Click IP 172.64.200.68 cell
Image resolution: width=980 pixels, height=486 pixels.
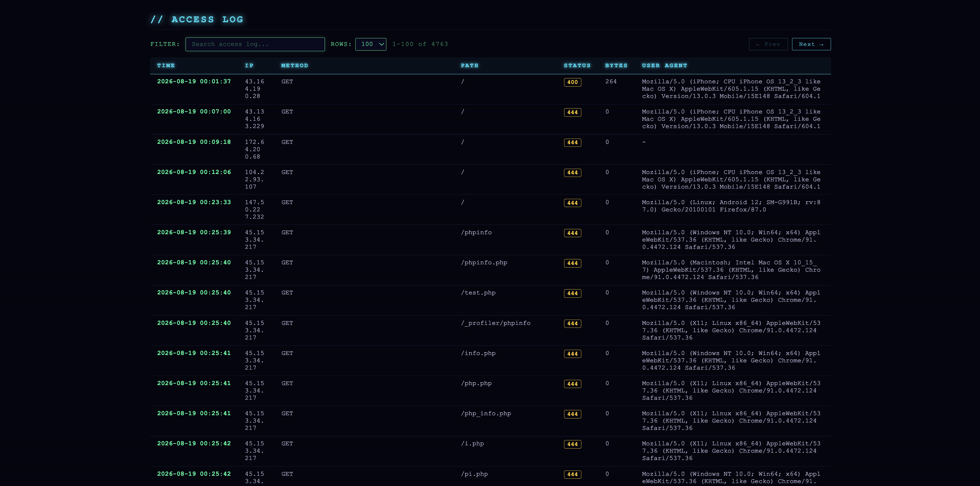click(254, 149)
